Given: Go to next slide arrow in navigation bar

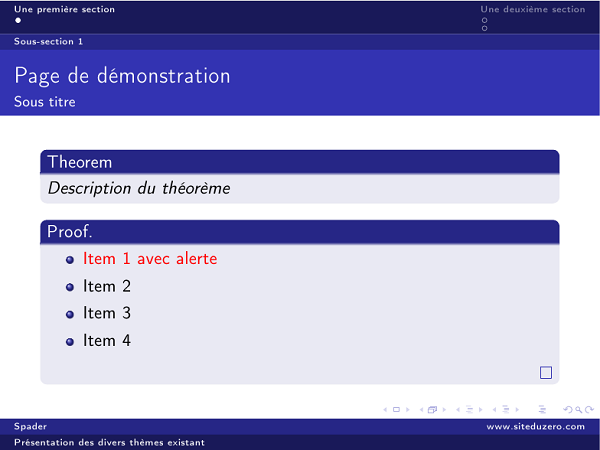Looking at the screenshot, I should 408,409.
